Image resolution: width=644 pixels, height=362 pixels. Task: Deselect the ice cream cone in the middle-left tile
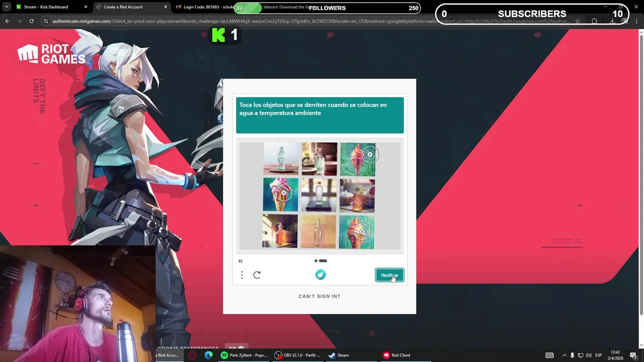pyautogui.click(x=281, y=195)
